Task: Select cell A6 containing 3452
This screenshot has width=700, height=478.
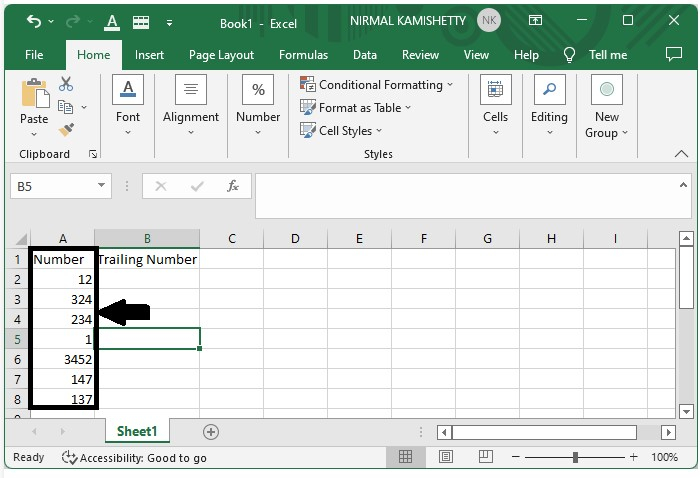Action: click(63, 358)
